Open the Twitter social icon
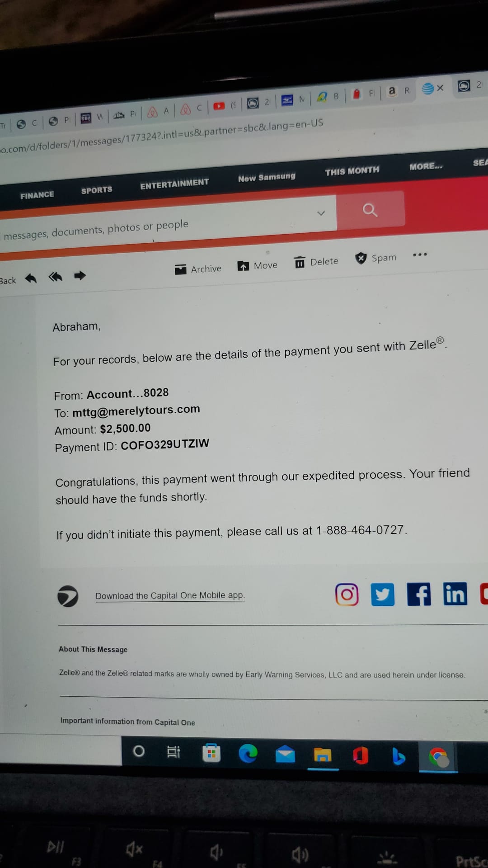The width and height of the screenshot is (488, 868). (x=382, y=594)
